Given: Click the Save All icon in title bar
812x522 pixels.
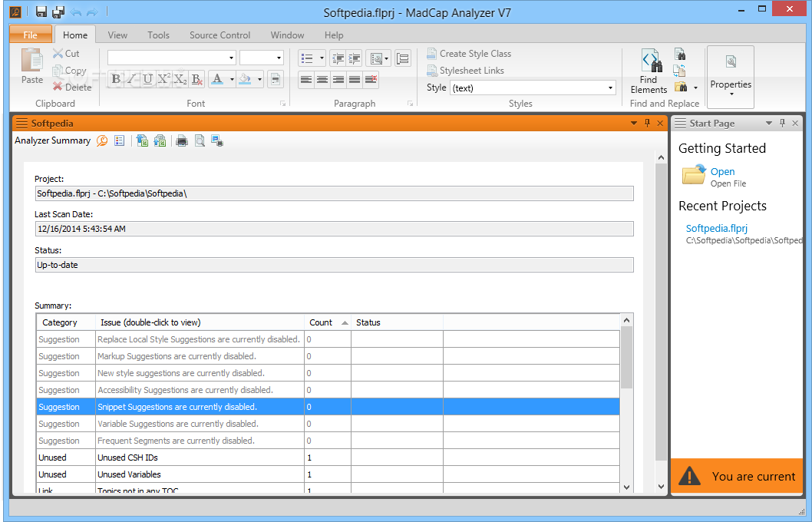Looking at the screenshot, I should point(58,12).
